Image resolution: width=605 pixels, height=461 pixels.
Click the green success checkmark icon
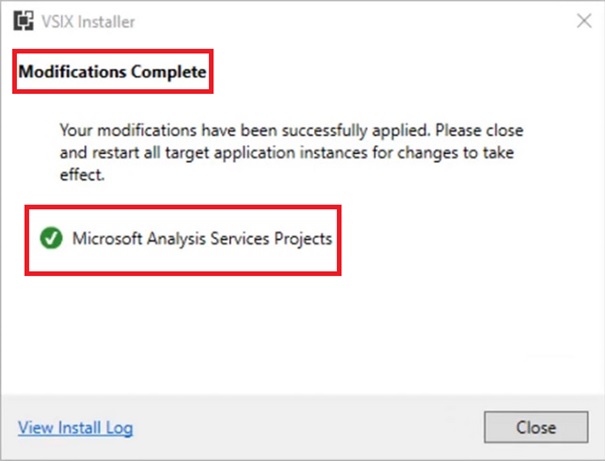pyautogui.click(x=51, y=238)
